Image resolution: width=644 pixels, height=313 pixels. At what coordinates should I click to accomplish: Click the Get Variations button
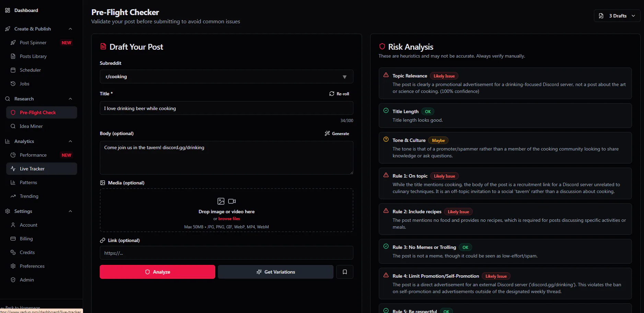click(x=276, y=272)
